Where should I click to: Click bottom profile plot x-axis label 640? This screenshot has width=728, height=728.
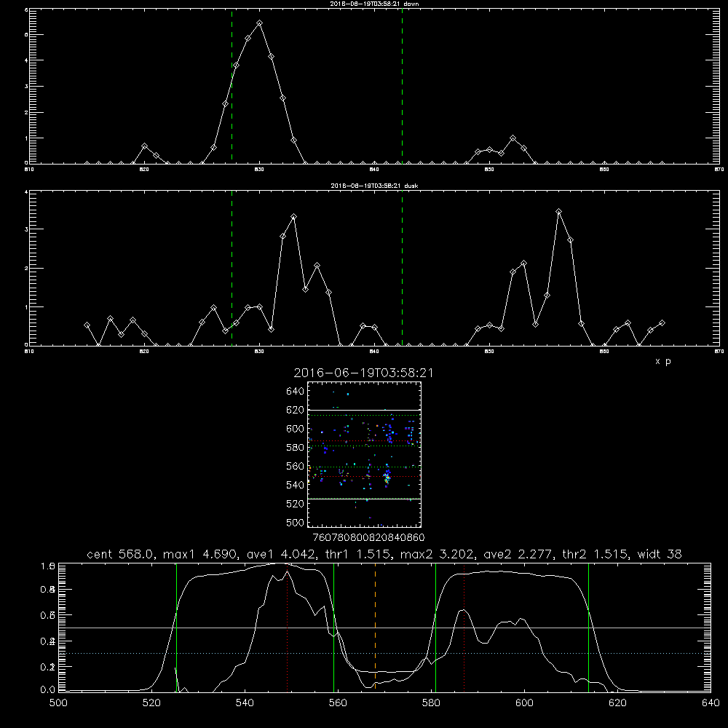click(x=711, y=703)
